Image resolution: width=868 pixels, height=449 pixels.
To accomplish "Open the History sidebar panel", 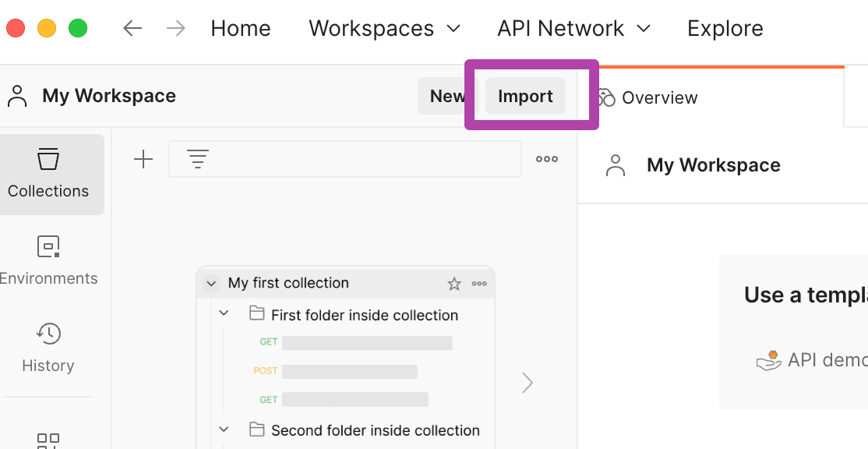I will 48,348.
